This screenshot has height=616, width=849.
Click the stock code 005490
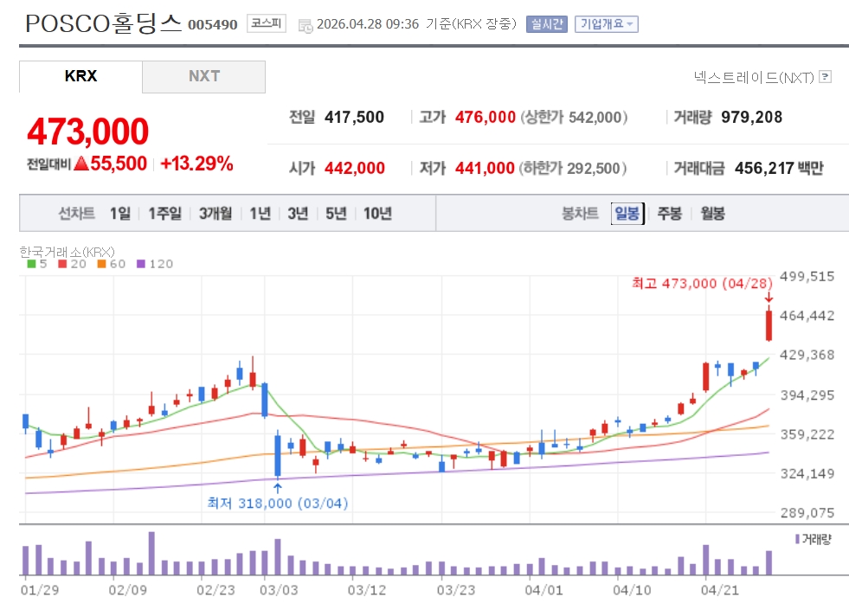click(213, 25)
